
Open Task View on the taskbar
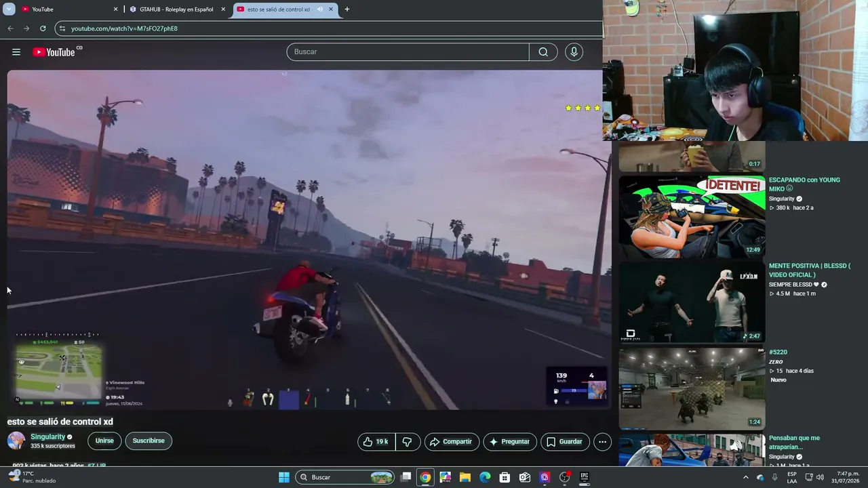coord(406,477)
